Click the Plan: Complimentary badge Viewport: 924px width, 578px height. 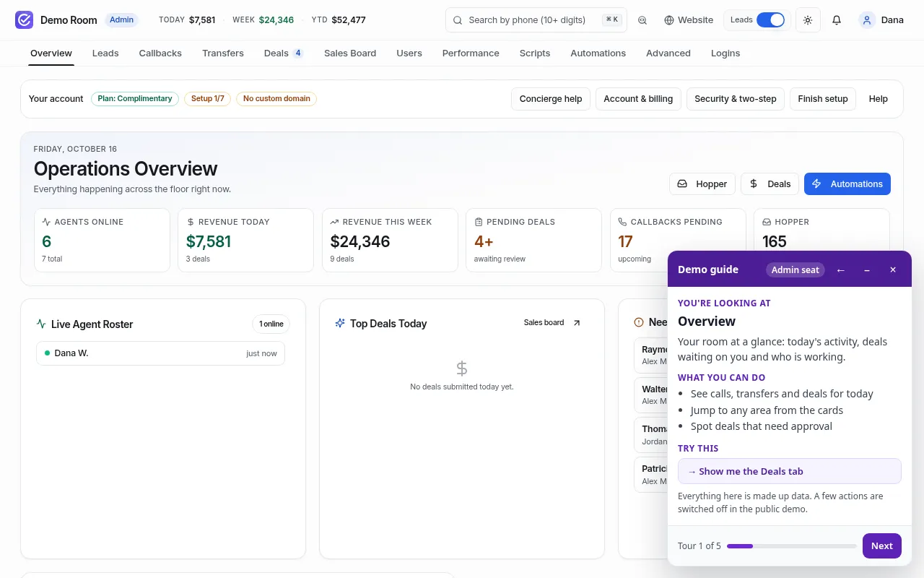[x=135, y=99]
